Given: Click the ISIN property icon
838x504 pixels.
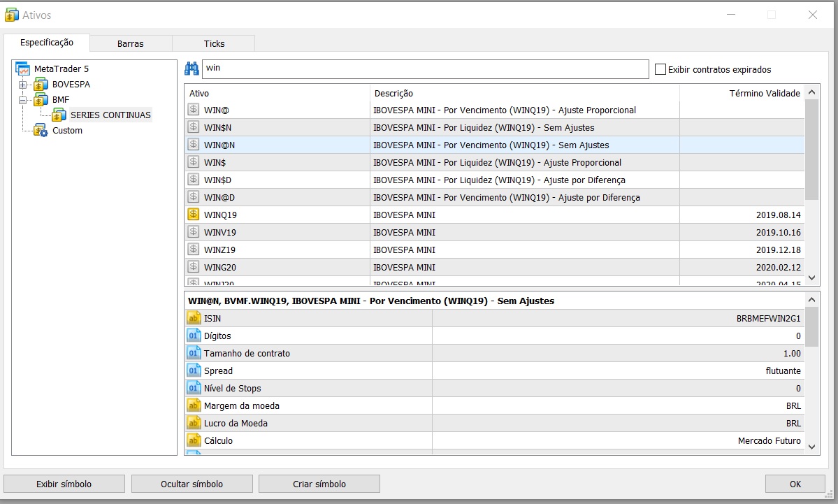Looking at the screenshot, I should pyautogui.click(x=194, y=318).
